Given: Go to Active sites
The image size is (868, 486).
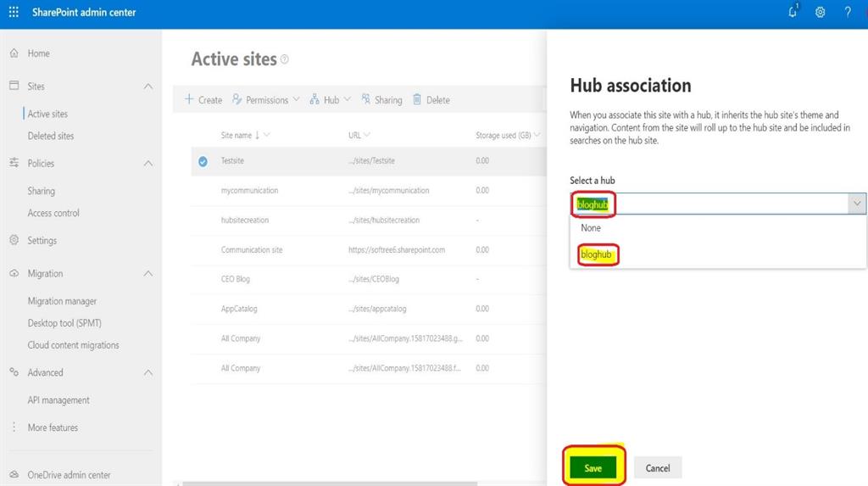Looking at the screenshot, I should tap(47, 114).
